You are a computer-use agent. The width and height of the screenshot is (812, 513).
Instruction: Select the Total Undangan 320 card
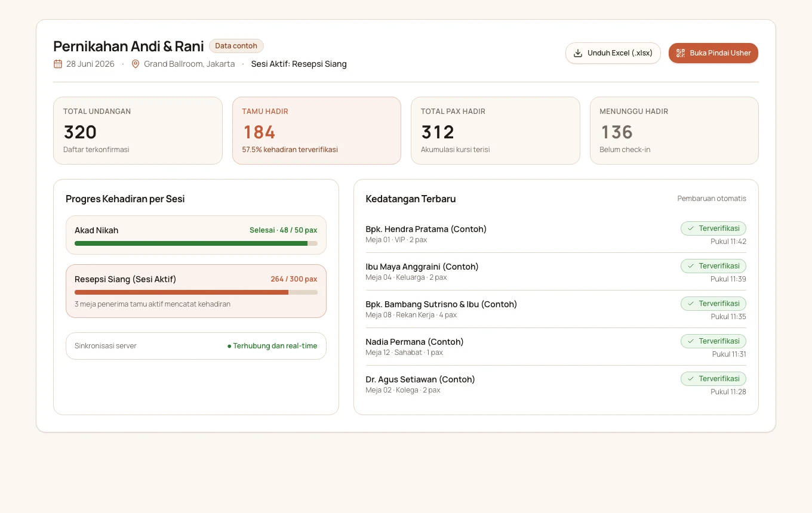[x=138, y=131]
